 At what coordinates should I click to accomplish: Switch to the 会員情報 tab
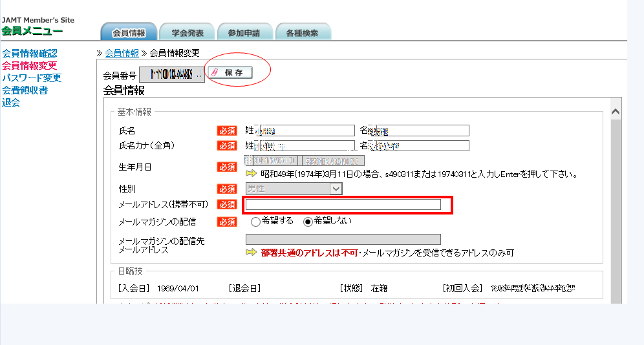pyautogui.click(x=129, y=33)
